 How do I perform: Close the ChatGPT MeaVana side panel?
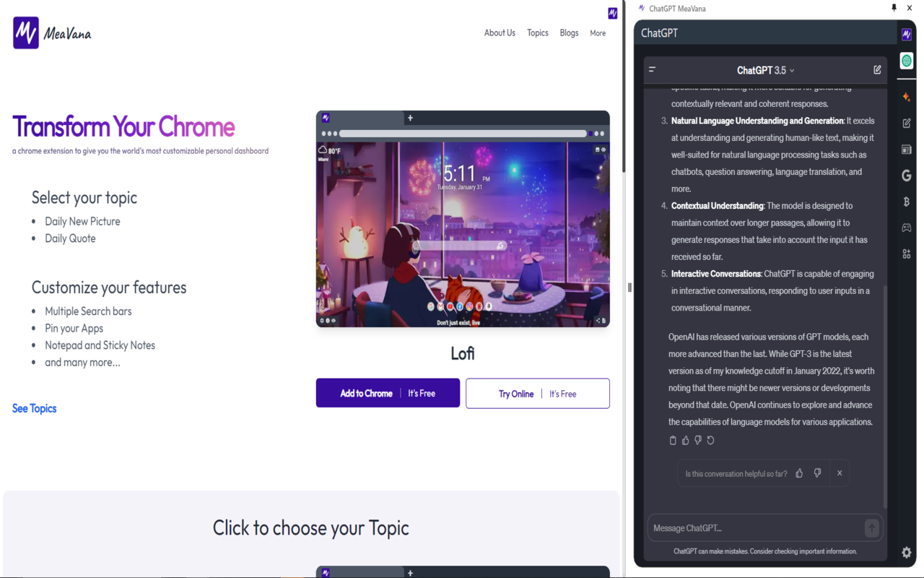[x=910, y=8]
